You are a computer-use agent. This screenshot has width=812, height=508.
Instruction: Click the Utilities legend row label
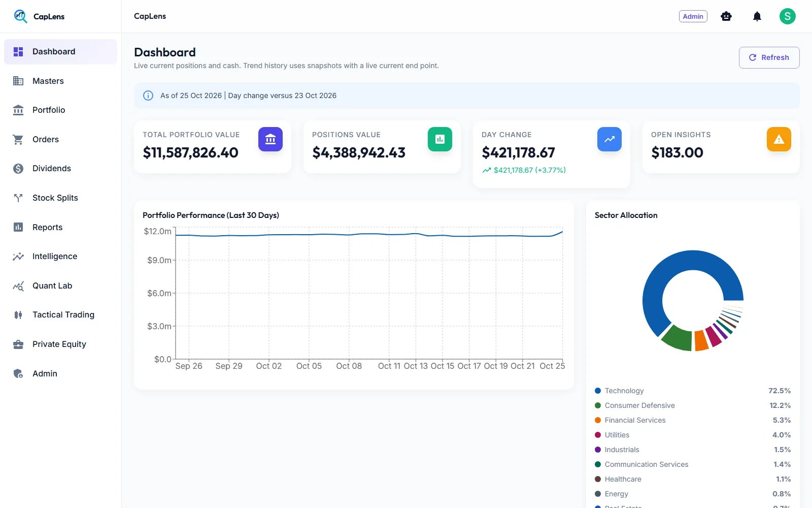click(617, 435)
